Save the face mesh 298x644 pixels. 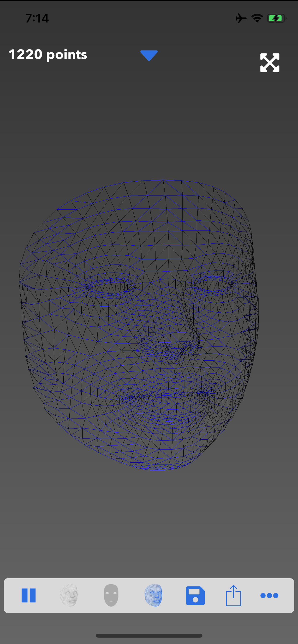195,596
